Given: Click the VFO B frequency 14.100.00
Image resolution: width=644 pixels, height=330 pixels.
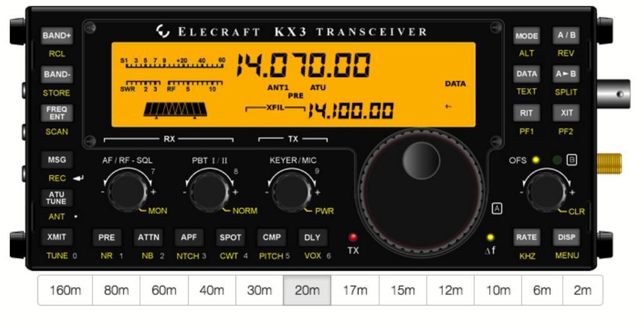Looking at the screenshot, I should (351, 111).
